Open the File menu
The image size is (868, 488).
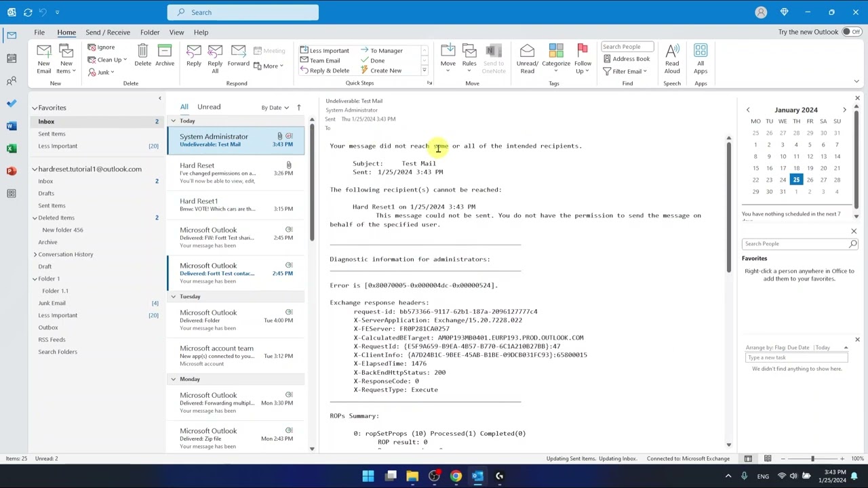39,32
